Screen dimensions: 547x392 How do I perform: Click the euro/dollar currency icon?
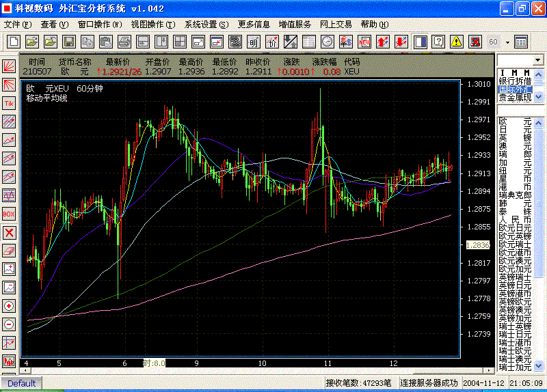coord(346,42)
